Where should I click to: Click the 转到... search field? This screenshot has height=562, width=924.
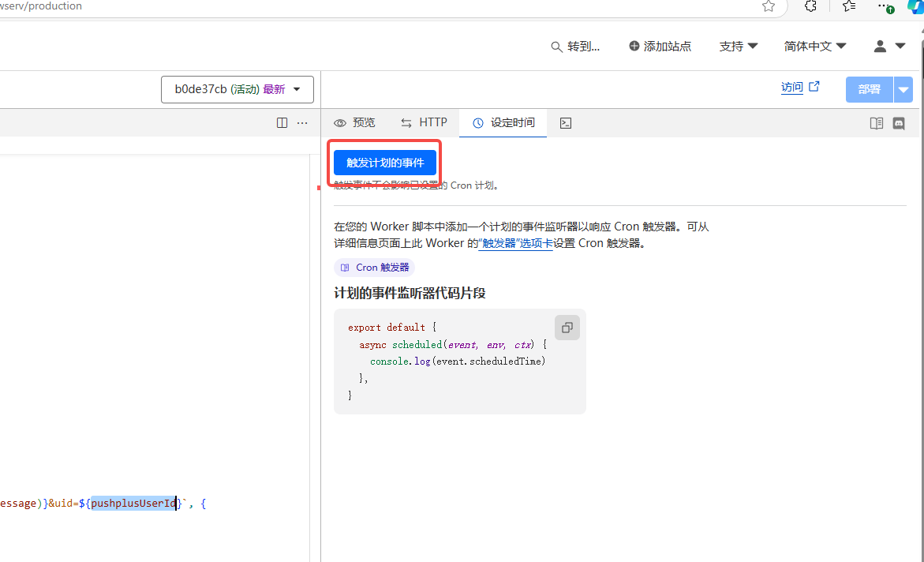pos(575,47)
